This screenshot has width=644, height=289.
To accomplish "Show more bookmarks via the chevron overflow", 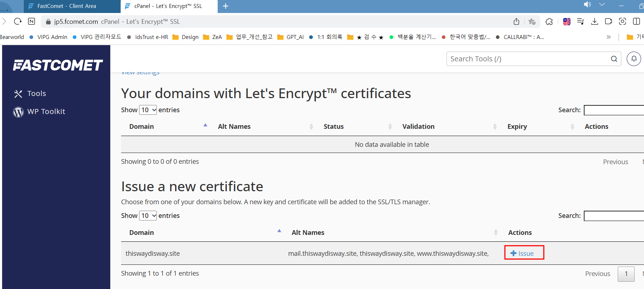I will (609, 37).
